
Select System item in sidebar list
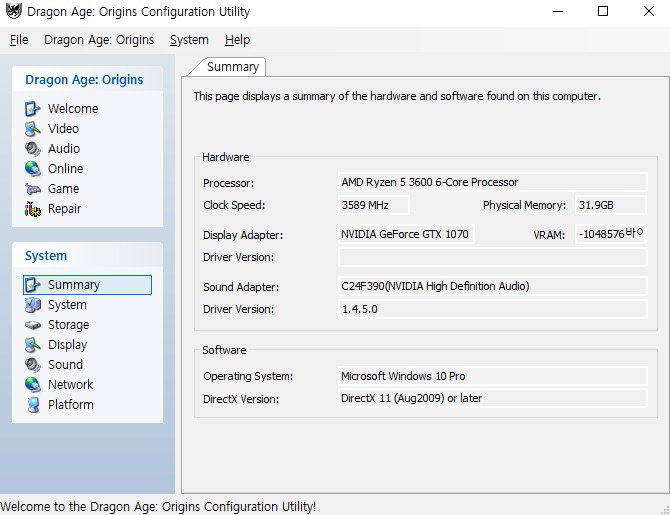point(67,305)
